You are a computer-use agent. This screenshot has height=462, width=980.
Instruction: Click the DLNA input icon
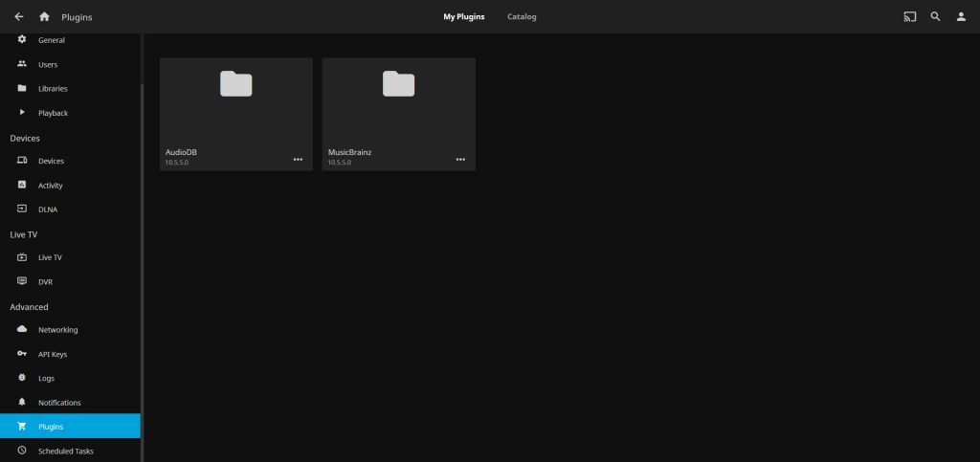pyautogui.click(x=22, y=209)
